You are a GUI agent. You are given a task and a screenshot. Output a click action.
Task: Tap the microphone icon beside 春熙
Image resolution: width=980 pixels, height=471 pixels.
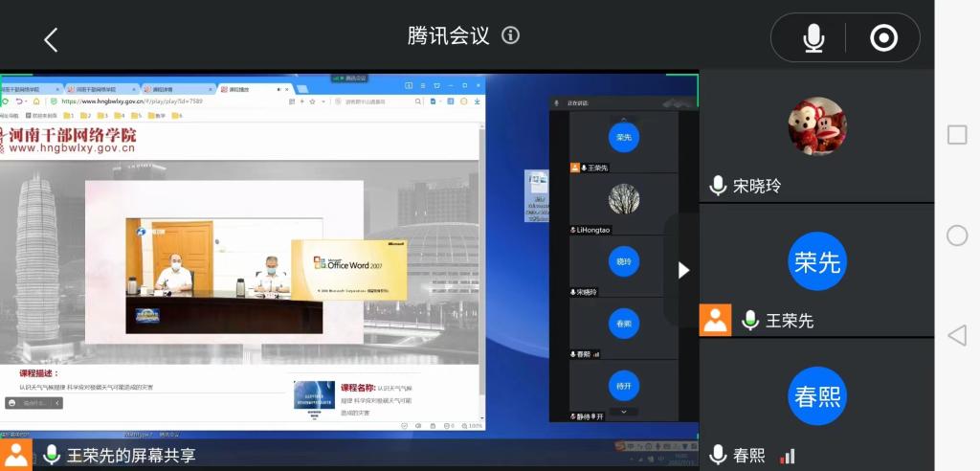point(718,456)
